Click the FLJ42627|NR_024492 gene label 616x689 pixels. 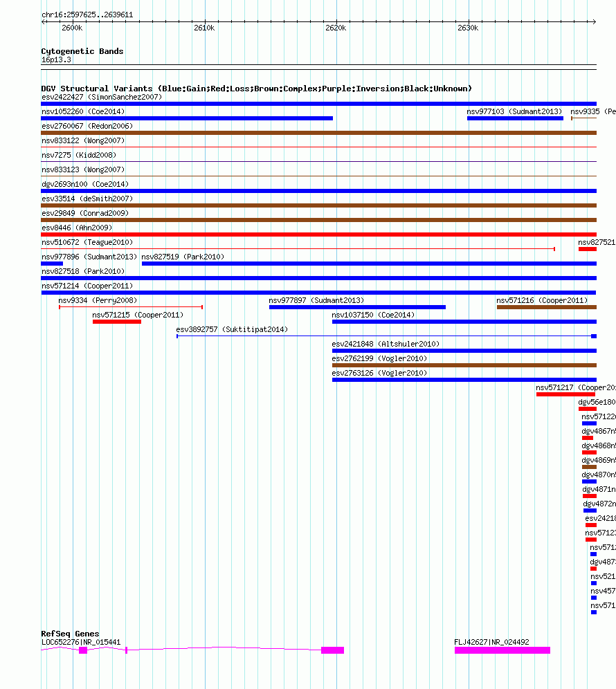(x=491, y=642)
